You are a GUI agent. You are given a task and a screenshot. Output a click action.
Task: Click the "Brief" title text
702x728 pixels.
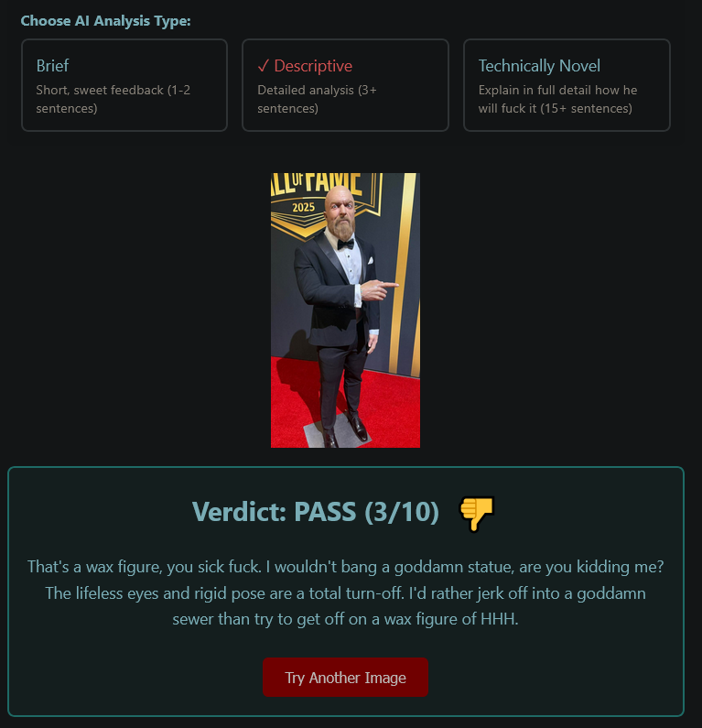[52, 66]
